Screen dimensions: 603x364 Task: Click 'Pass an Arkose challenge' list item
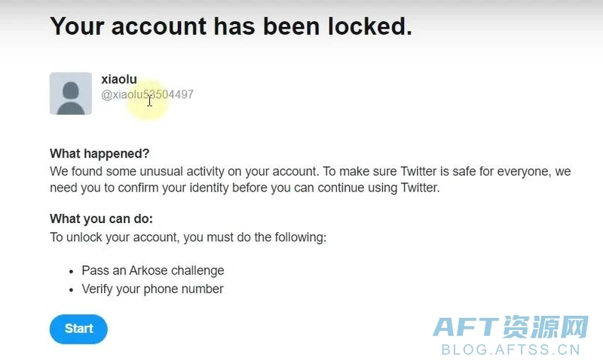click(x=153, y=271)
